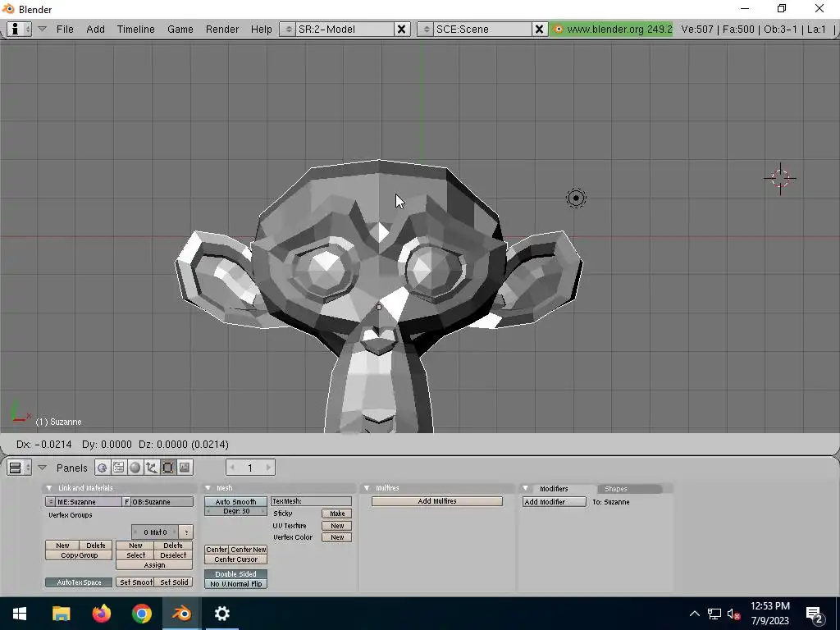This screenshot has width=840, height=630.
Task: Click the 3D cursor crosshair in viewport
Action: pyautogui.click(x=780, y=178)
